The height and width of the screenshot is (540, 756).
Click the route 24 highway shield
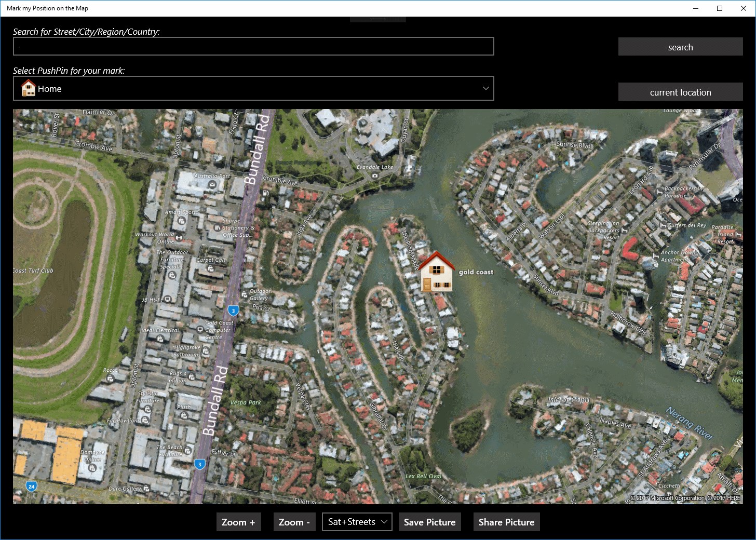[x=31, y=487]
